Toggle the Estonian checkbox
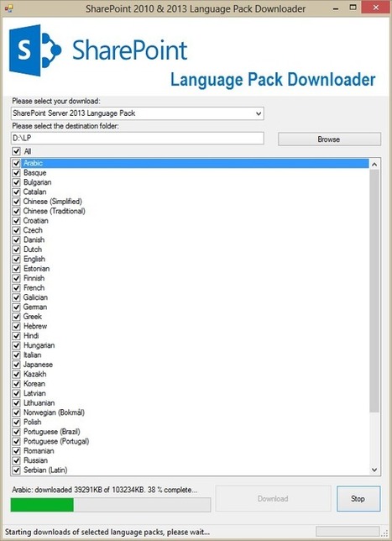The width and height of the screenshot is (392, 541). click(x=16, y=269)
